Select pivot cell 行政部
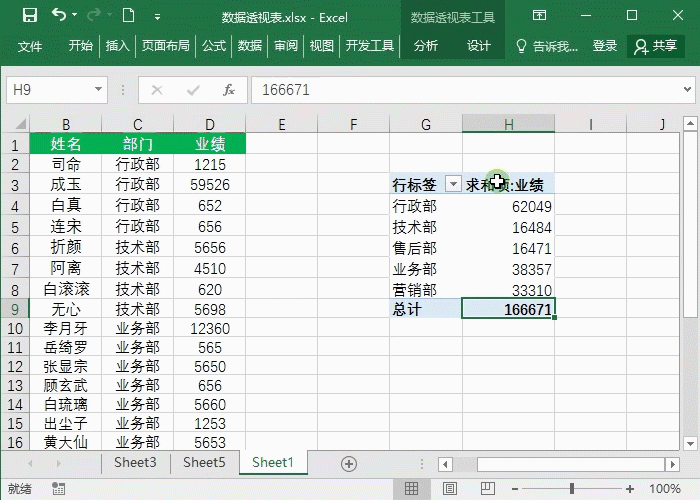700x500 pixels. pyautogui.click(x=426, y=206)
